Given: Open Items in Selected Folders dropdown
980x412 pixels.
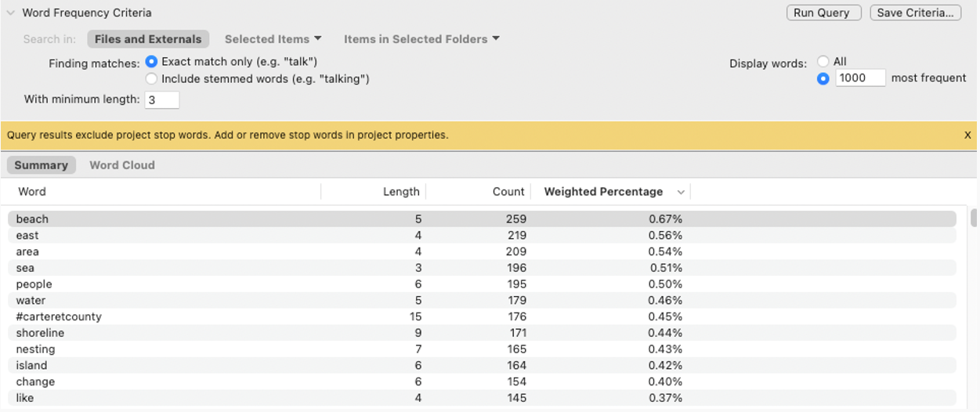Looking at the screenshot, I should tap(421, 39).
